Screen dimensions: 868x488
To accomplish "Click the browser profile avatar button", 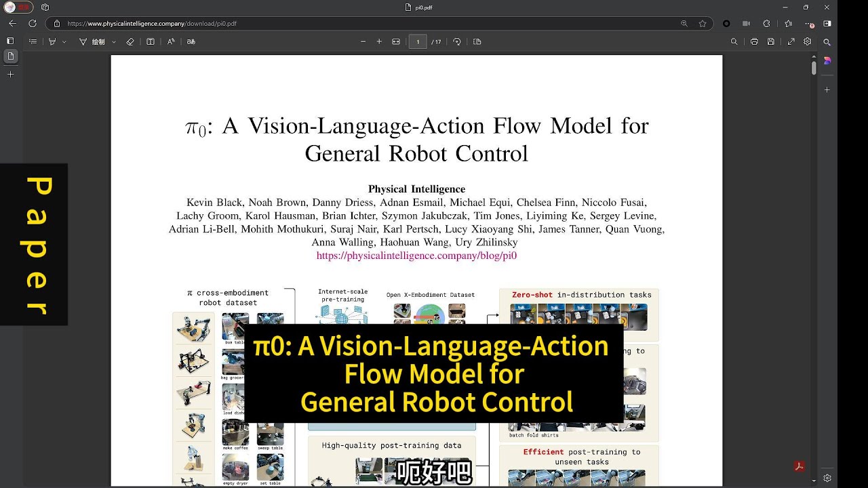I will (19, 7).
